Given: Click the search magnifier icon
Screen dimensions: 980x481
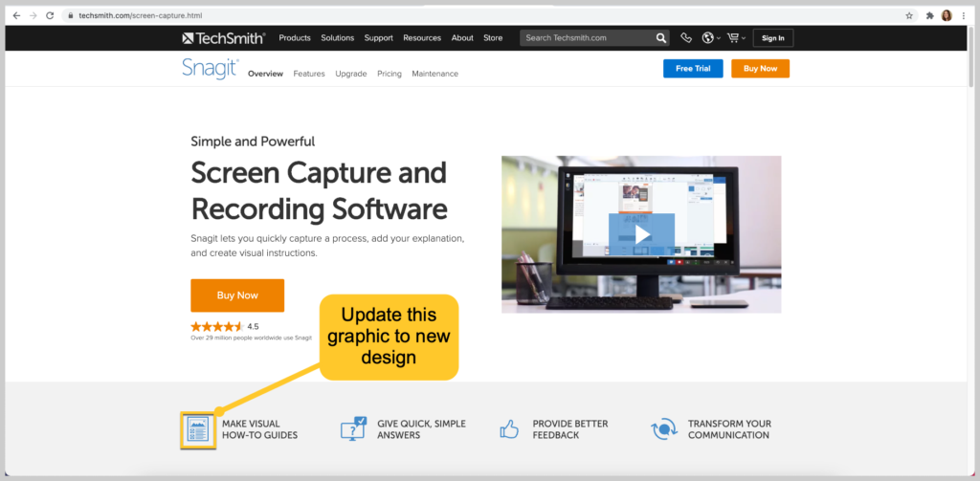Looking at the screenshot, I should coord(661,38).
